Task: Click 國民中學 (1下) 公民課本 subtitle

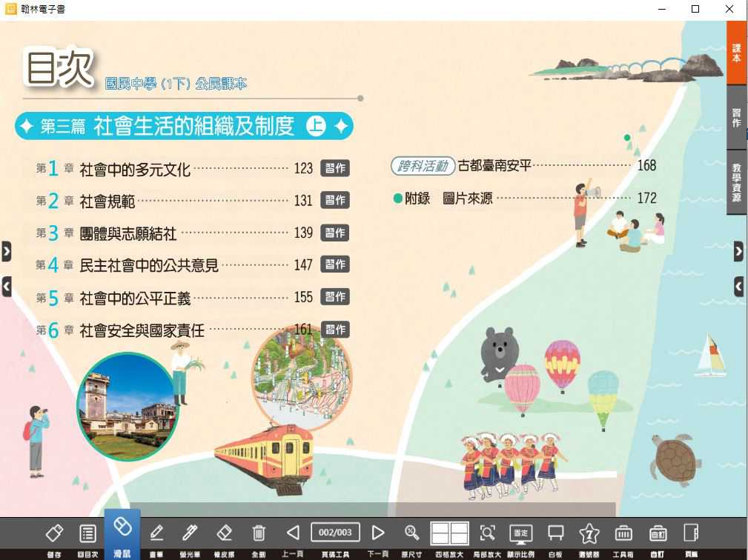Action: [176, 84]
